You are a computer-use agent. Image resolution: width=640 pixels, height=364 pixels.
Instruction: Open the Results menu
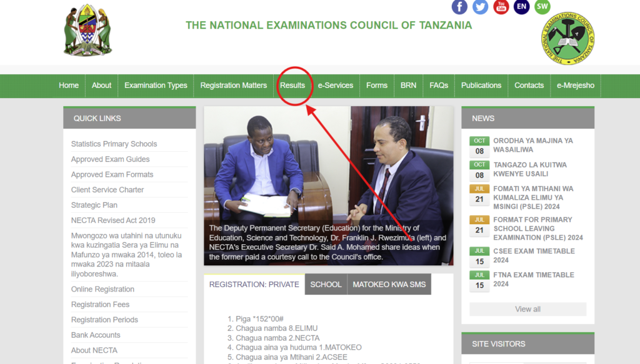pos(292,86)
